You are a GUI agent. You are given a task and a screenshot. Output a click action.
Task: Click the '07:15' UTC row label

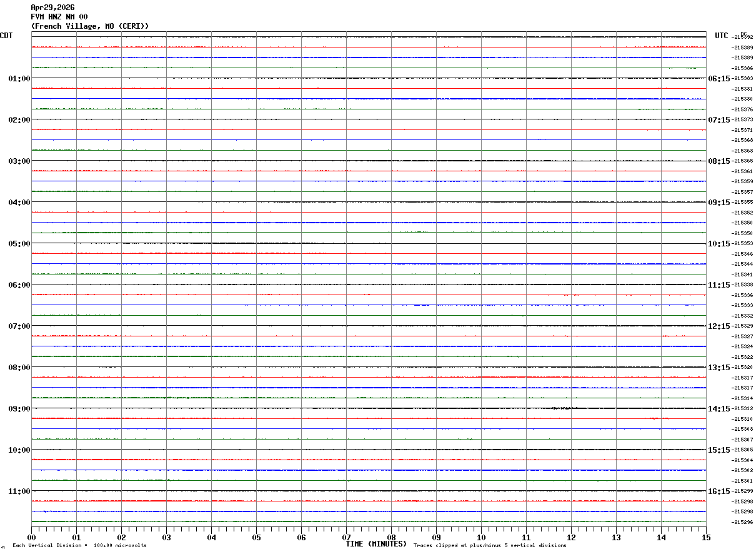click(719, 120)
